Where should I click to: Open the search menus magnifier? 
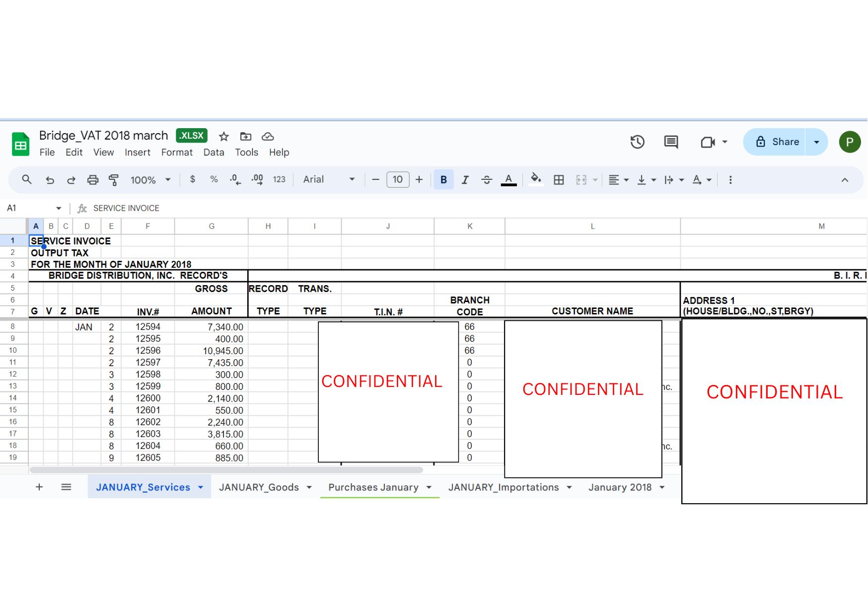27,180
